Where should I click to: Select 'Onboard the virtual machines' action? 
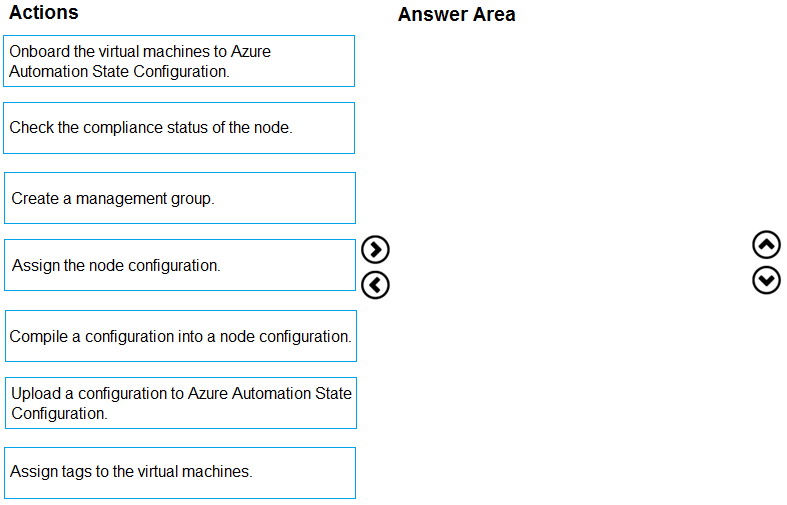[x=179, y=61]
